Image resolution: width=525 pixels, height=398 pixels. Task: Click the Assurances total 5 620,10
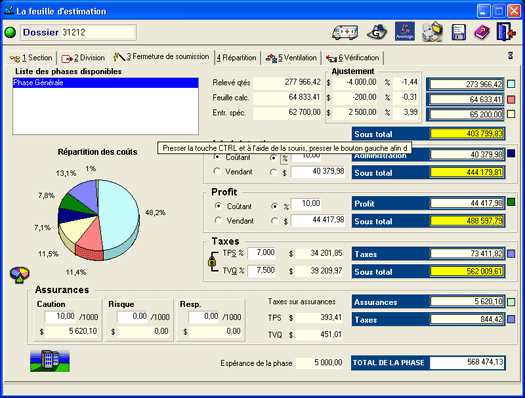click(467, 302)
